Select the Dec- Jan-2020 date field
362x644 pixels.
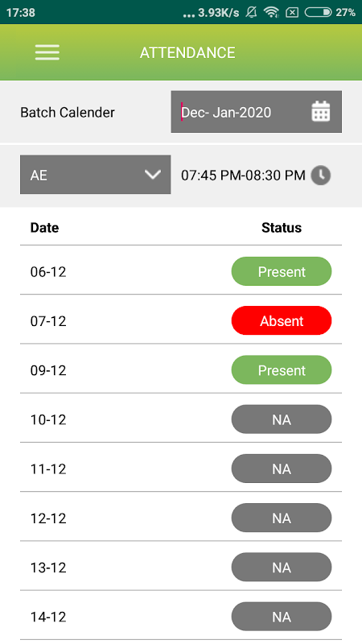(256, 112)
